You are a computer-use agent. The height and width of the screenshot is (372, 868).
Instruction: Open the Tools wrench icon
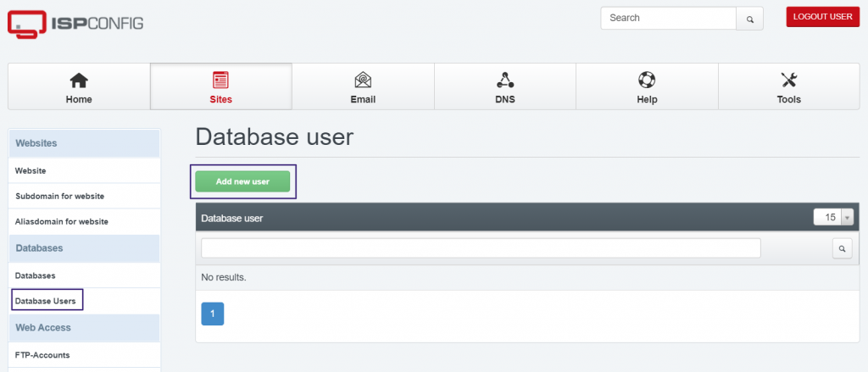tap(789, 81)
